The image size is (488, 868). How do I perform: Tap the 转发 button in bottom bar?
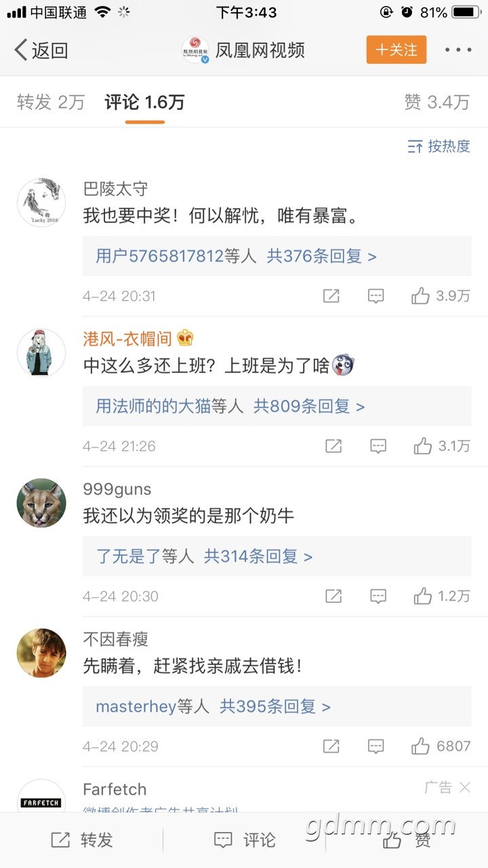pos(82,840)
